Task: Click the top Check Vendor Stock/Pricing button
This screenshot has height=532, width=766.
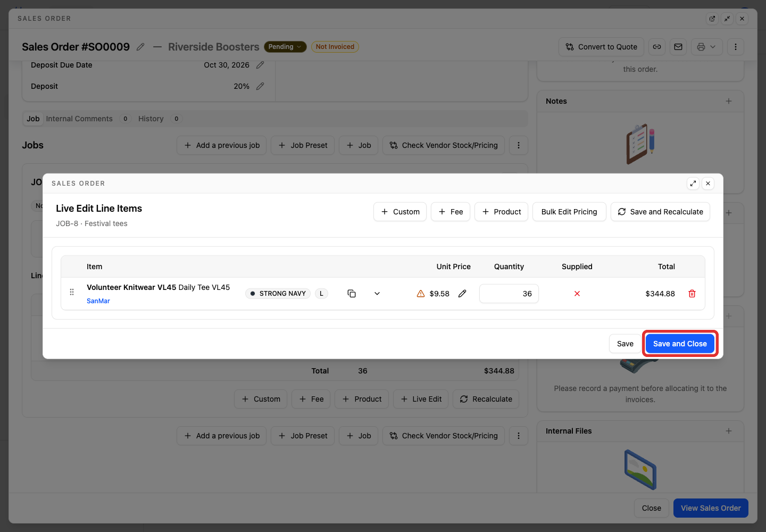Action: (x=444, y=145)
